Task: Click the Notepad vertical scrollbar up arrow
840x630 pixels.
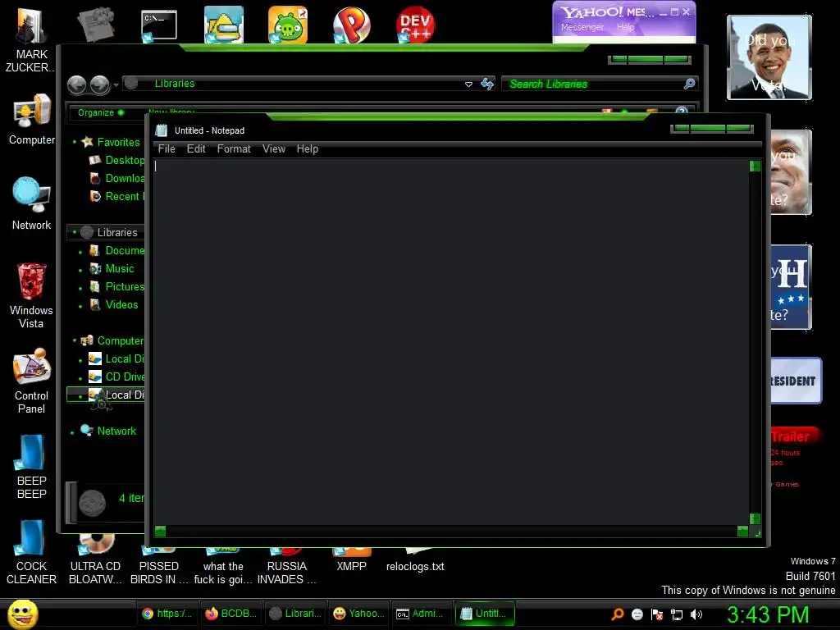Action: coord(755,166)
